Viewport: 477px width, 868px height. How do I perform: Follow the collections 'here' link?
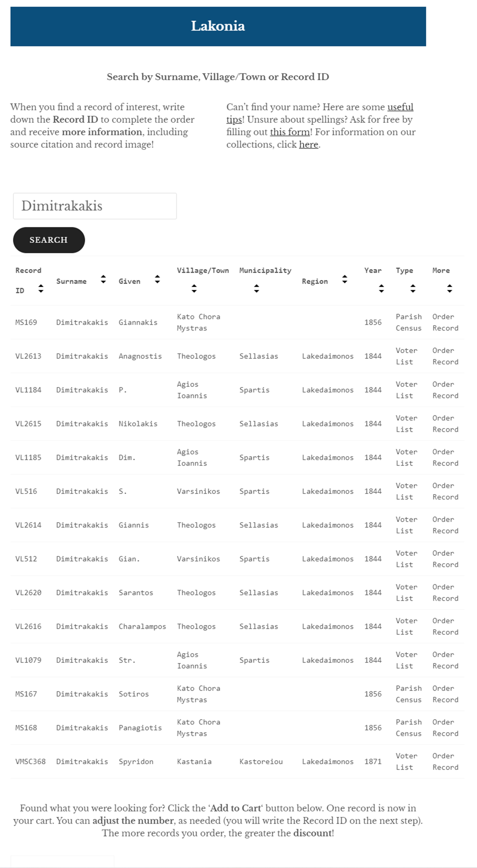(x=308, y=145)
